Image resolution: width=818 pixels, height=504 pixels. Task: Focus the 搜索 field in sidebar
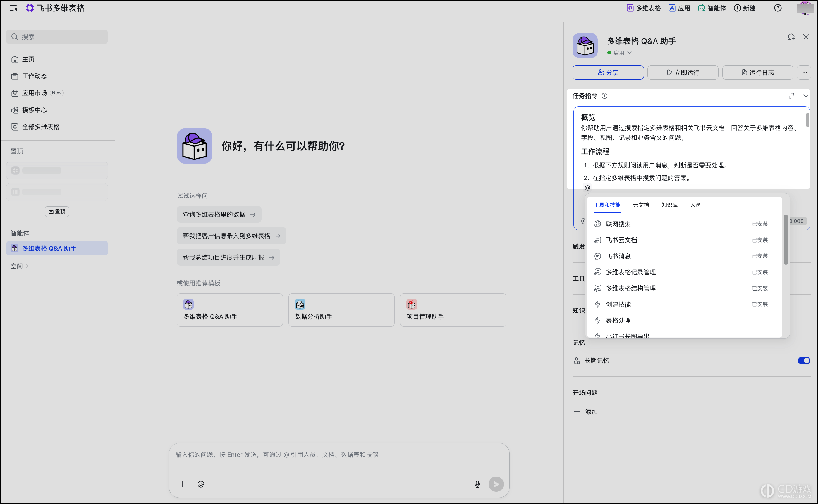pos(57,37)
